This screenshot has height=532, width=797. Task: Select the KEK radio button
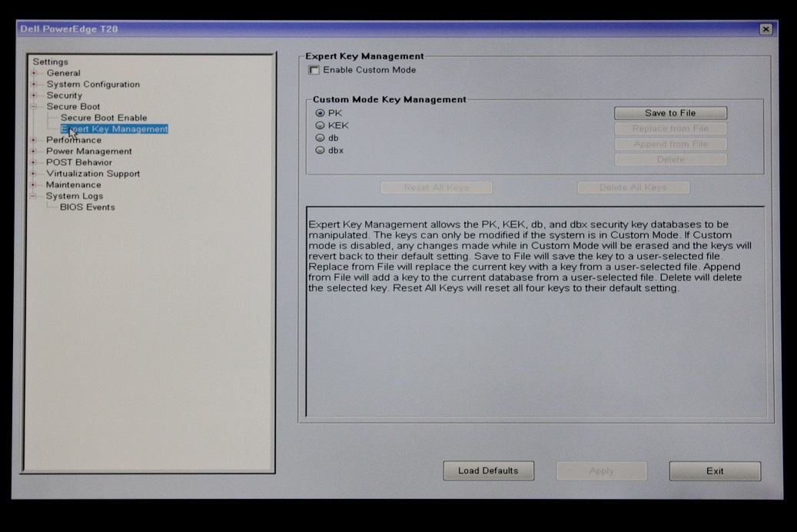[320, 125]
